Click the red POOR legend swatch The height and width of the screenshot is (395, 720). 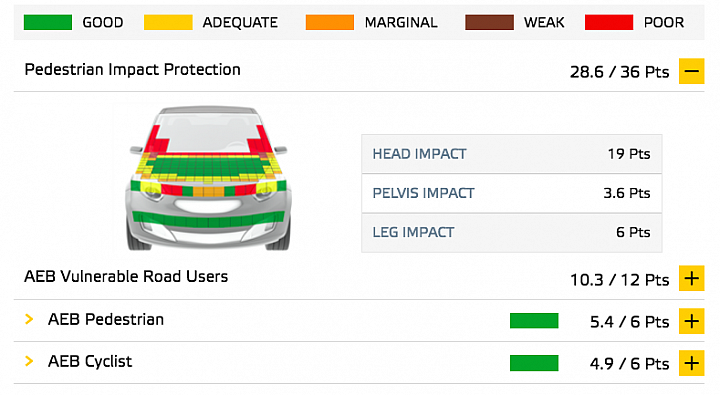click(x=609, y=22)
